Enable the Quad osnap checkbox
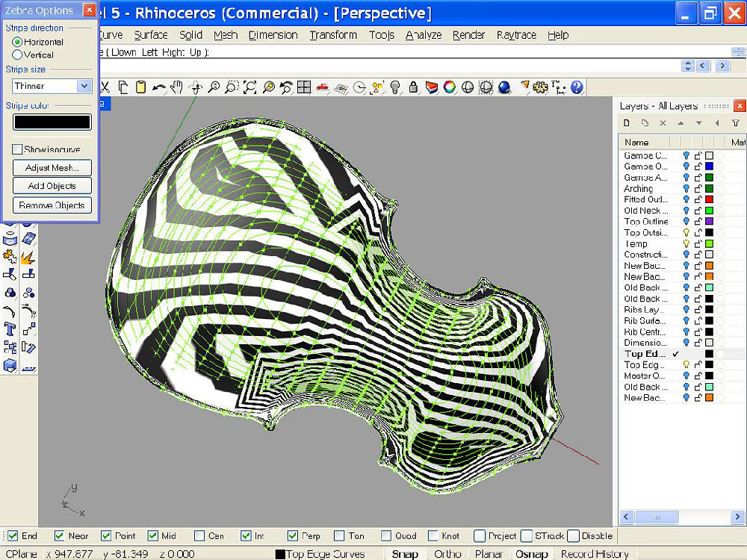This screenshot has height=560, width=747. 386,535
